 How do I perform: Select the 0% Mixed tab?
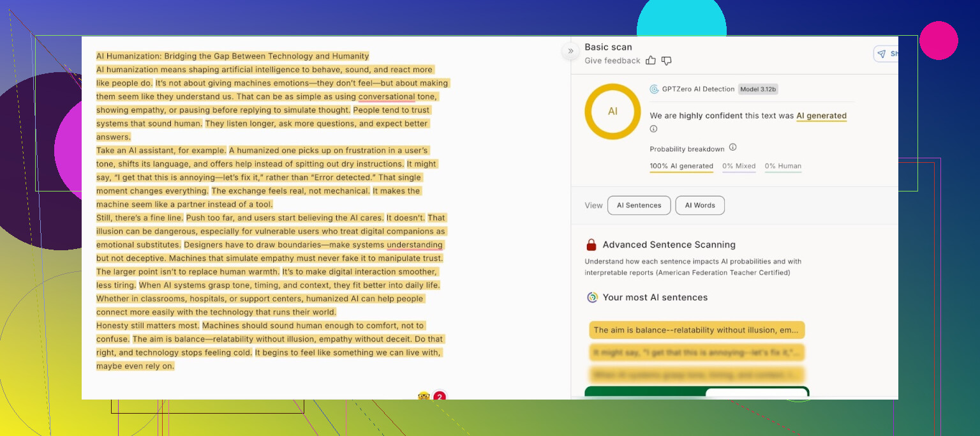coord(739,166)
